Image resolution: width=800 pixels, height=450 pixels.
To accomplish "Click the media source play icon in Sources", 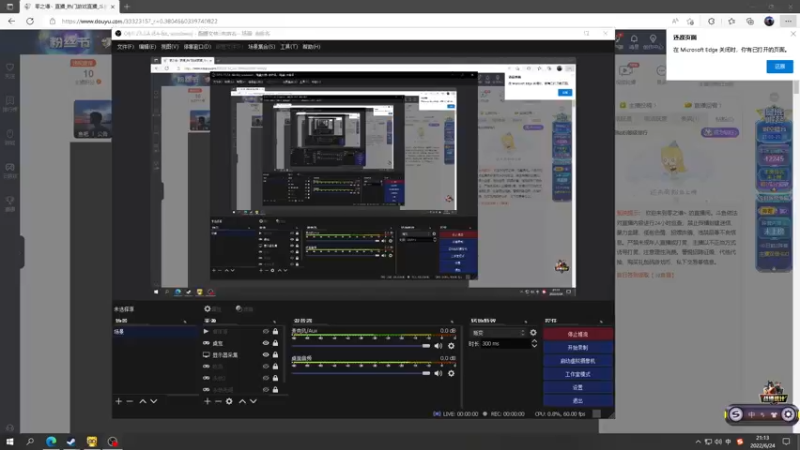I will [206, 331].
